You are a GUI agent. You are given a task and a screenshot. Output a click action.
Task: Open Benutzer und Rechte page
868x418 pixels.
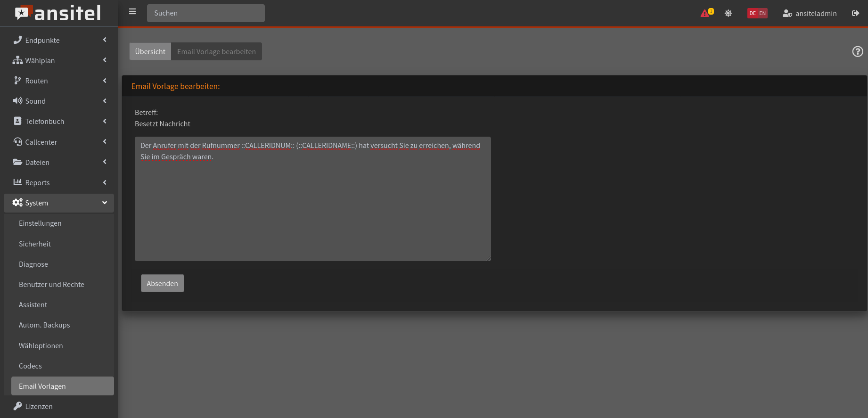[51, 285]
